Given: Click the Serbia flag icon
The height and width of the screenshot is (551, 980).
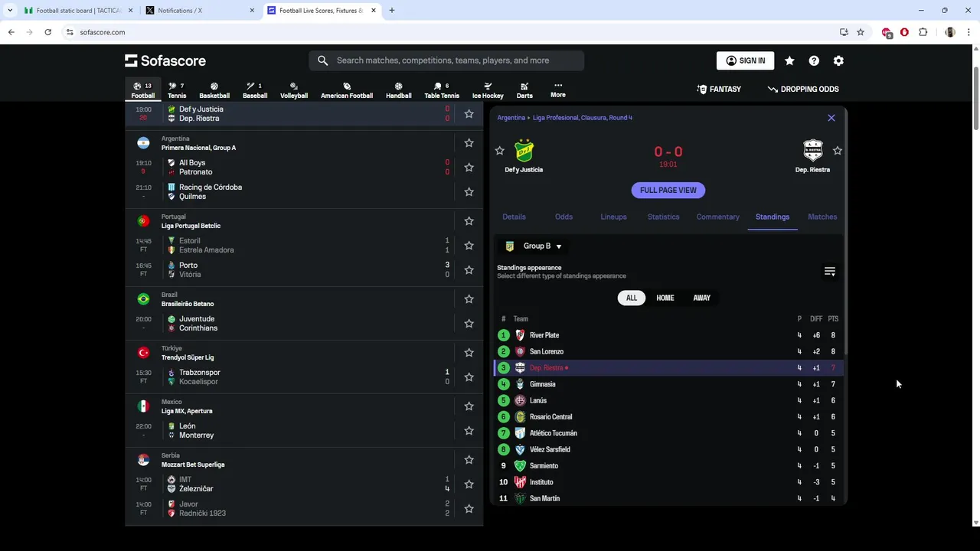Looking at the screenshot, I should coord(143,460).
